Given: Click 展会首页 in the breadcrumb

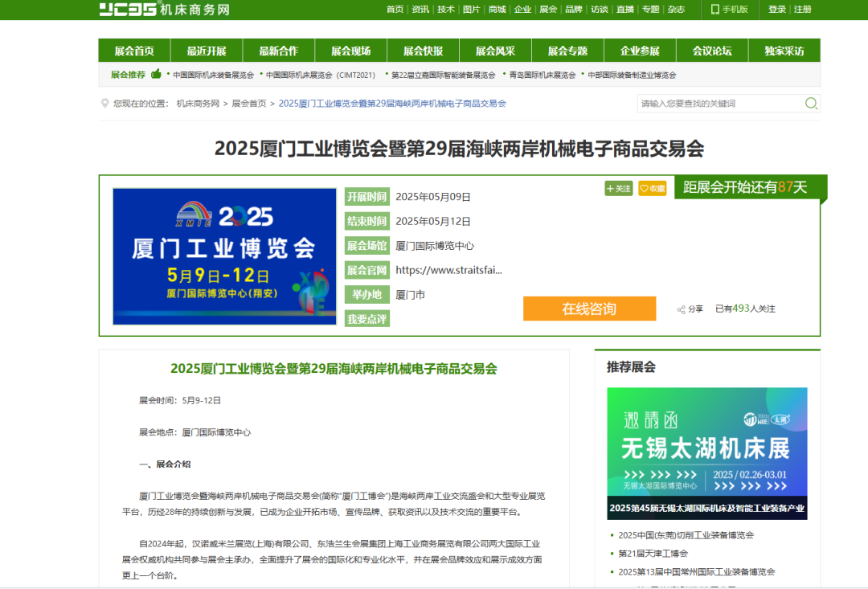Looking at the screenshot, I should click(x=249, y=104).
